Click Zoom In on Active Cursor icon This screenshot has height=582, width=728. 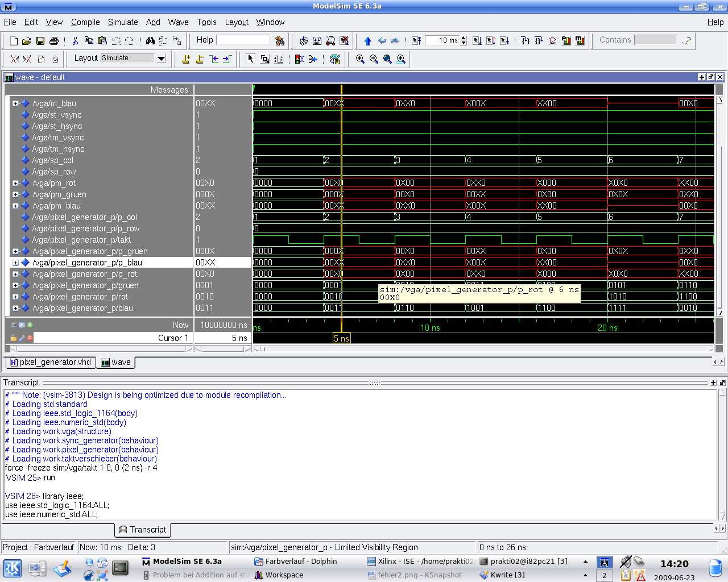click(x=401, y=59)
